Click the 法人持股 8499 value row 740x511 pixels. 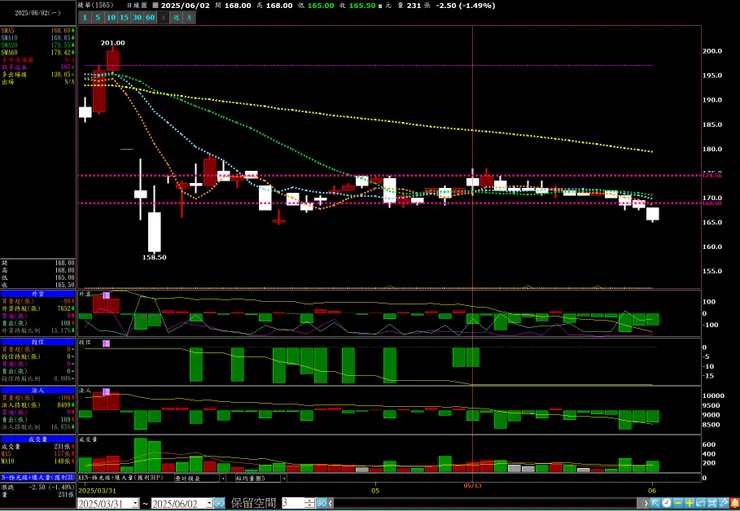click(x=38, y=405)
